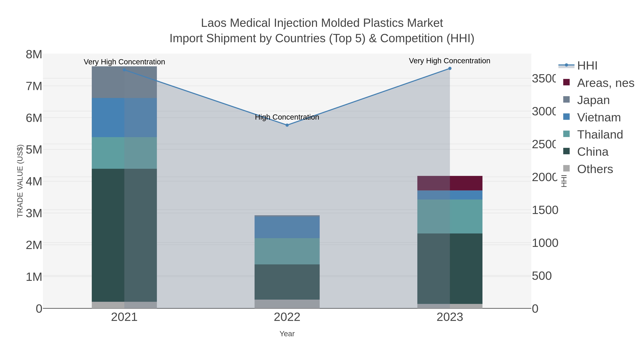Click the Very High Concentration annotation above 2023
The width and height of the screenshot is (644, 362).
[x=450, y=61]
